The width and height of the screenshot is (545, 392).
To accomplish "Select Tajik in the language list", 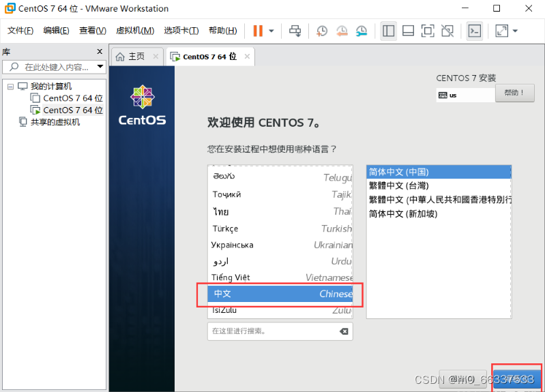I will (280, 194).
